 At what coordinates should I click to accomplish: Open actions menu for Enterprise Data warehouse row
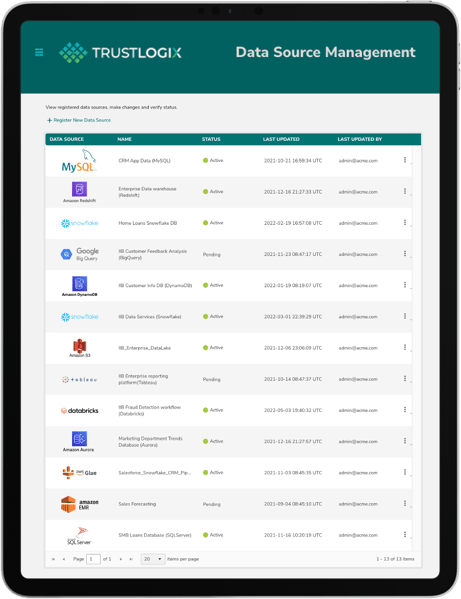coord(405,191)
